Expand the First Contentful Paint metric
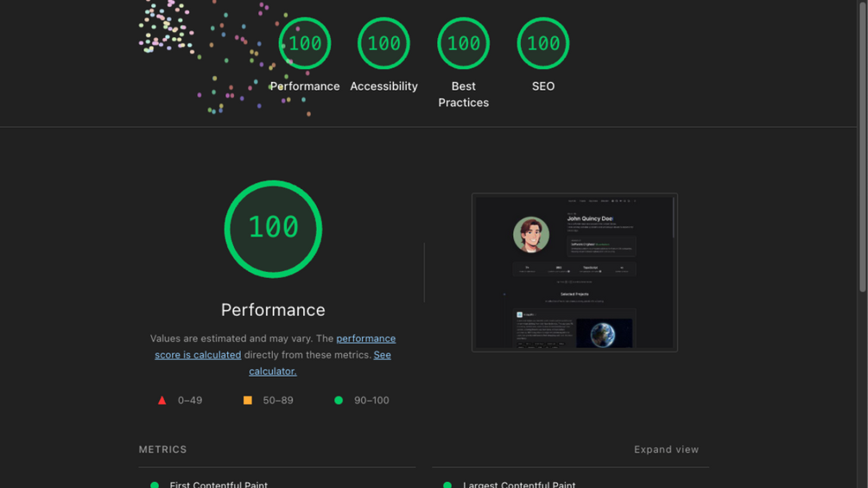 click(219, 485)
